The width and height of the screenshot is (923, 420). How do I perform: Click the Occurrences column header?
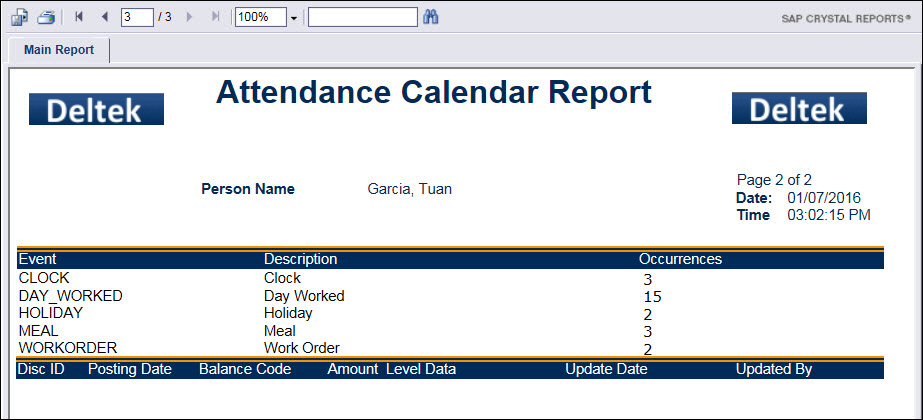pyautogui.click(x=680, y=259)
